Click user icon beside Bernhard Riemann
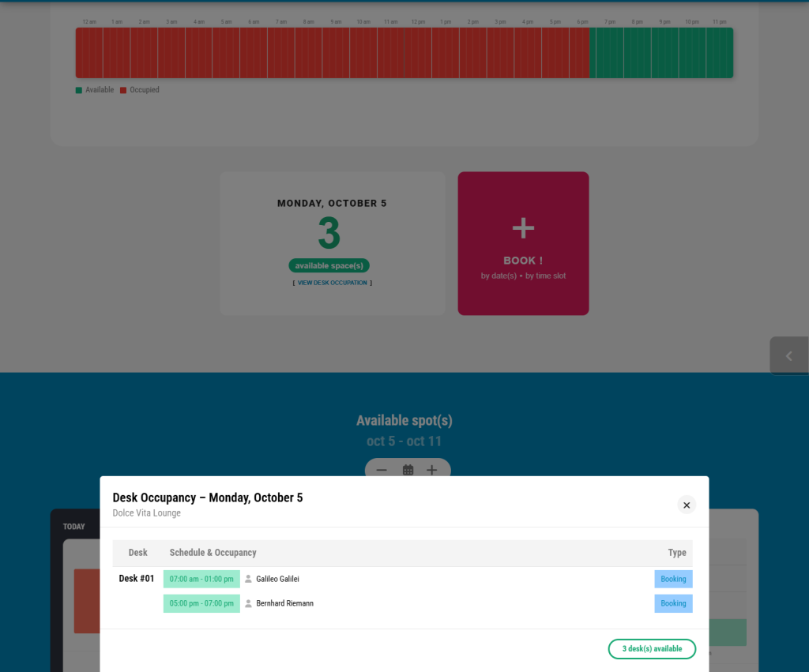The height and width of the screenshot is (672, 809). coord(248,603)
